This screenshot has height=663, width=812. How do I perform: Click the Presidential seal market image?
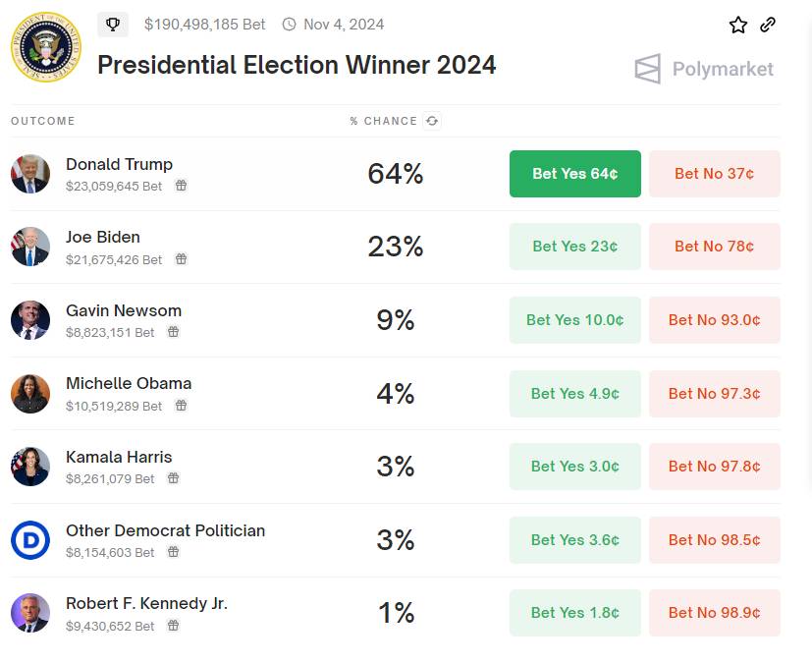tap(46, 46)
